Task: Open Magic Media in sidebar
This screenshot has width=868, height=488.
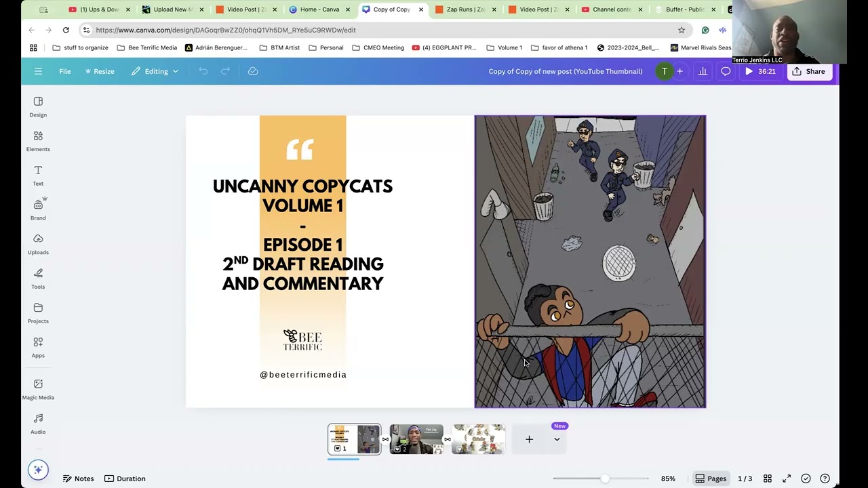Action: [38, 389]
